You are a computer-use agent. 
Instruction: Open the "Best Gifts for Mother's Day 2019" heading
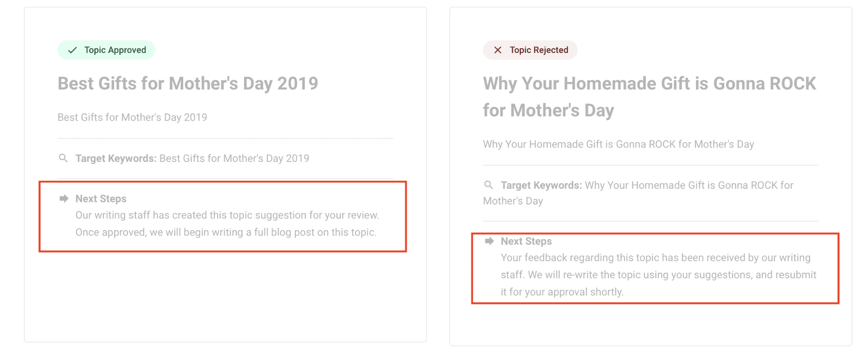click(x=188, y=83)
